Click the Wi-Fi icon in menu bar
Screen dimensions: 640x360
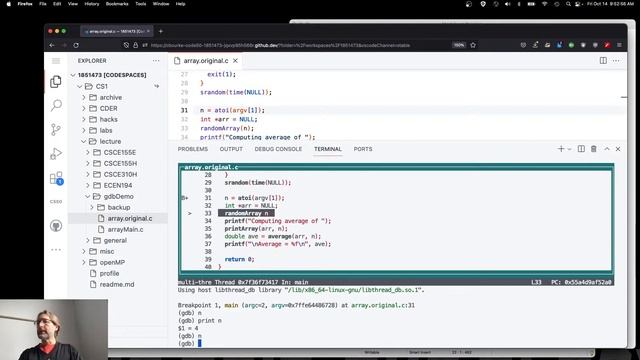point(544,4)
